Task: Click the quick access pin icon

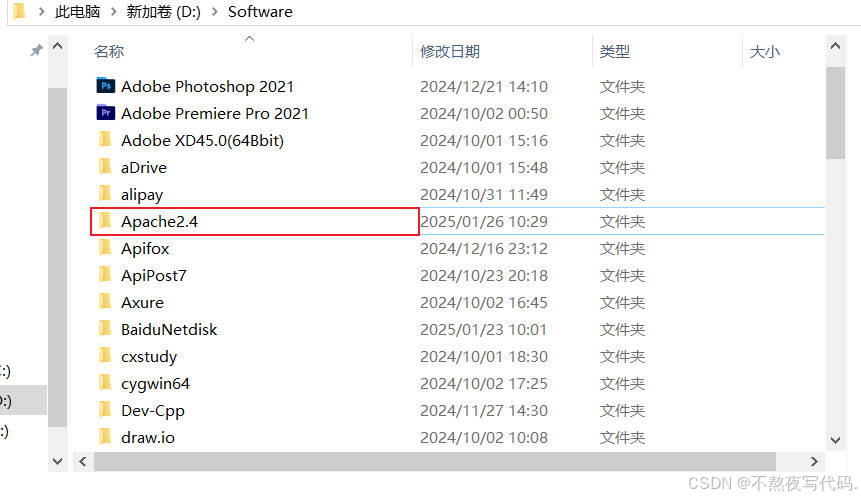Action: coord(36,51)
